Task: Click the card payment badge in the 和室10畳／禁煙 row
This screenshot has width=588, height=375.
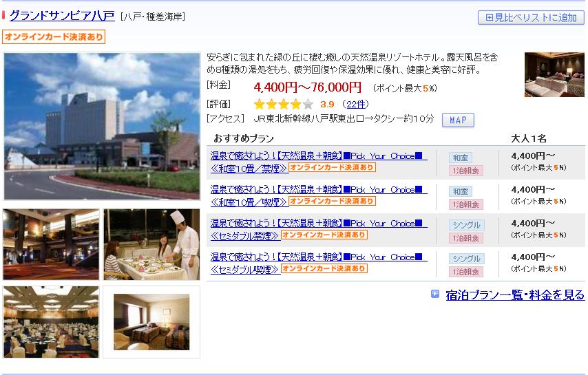Action: coord(333,167)
